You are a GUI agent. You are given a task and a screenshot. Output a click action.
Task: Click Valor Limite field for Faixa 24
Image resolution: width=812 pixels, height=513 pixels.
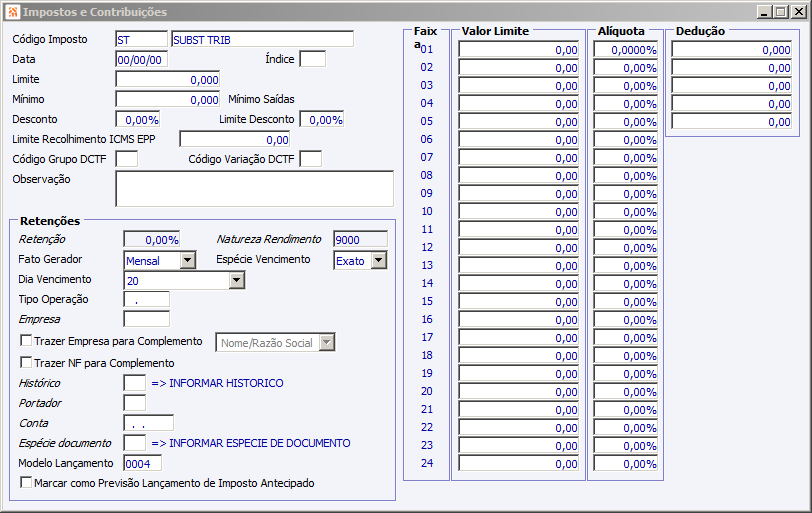pos(518,463)
